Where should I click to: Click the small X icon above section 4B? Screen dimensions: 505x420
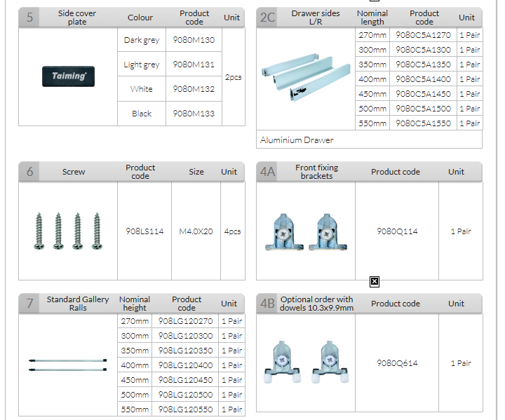374,281
